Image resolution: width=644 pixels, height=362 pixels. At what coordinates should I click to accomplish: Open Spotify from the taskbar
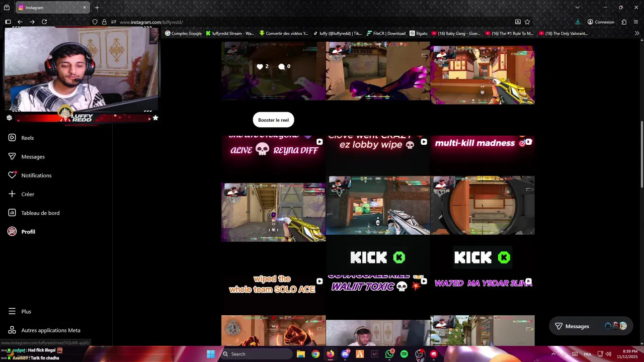click(x=404, y=354)
